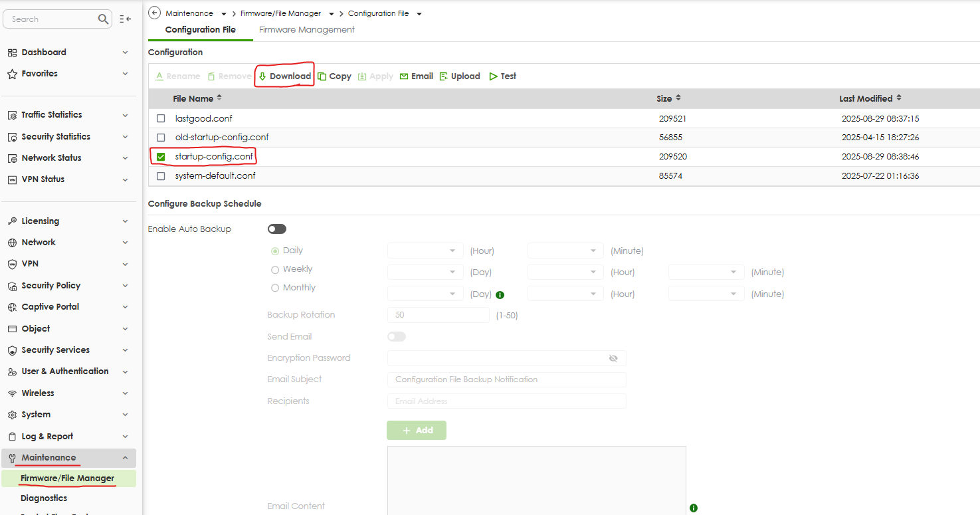Select the Daily radio button
Viewport: 980px width, 515px height.
[x=275, y=251]
